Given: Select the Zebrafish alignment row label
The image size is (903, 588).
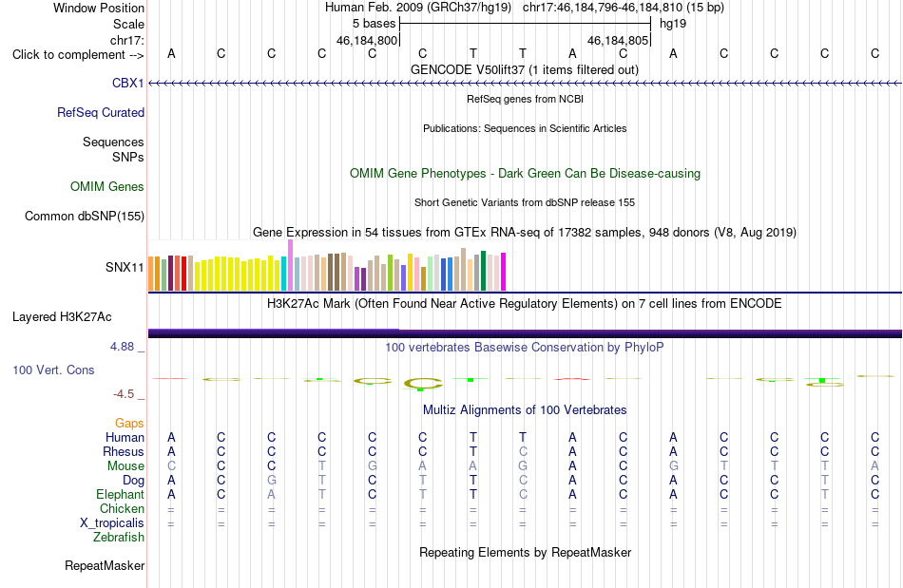Looking at the screenshot, I should [x=119, y=537].
